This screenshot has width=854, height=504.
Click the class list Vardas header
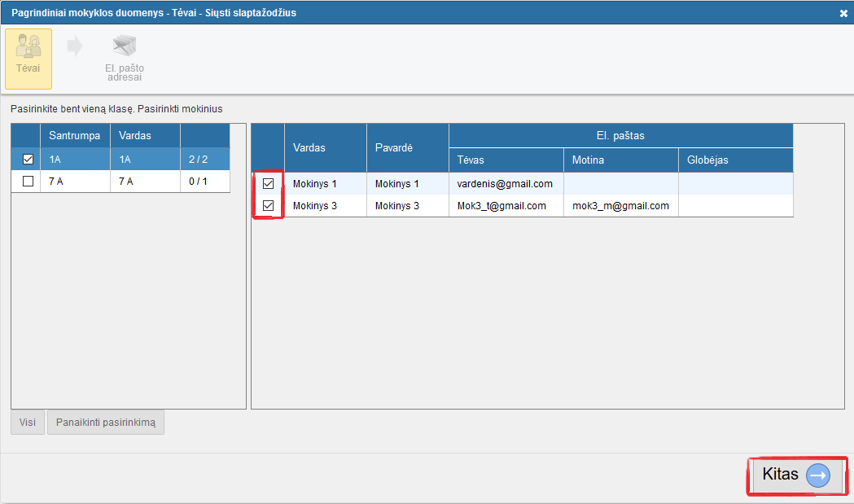click(x=146, y=136)
